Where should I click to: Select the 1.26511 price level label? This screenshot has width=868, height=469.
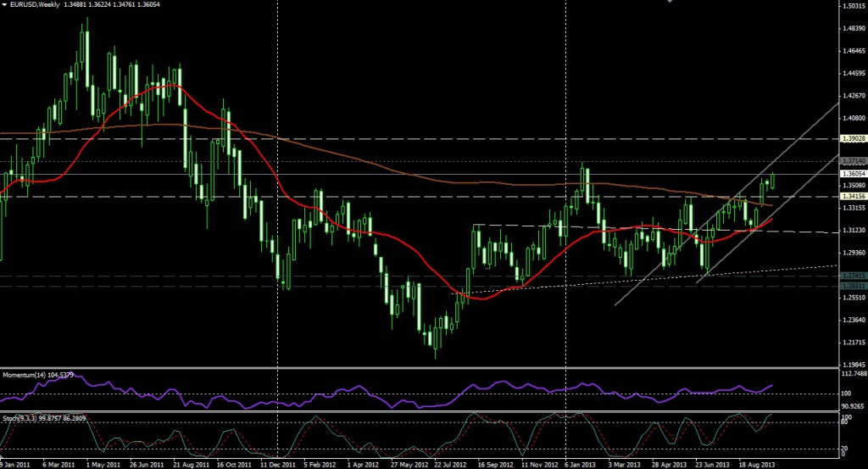pos(852,286)
